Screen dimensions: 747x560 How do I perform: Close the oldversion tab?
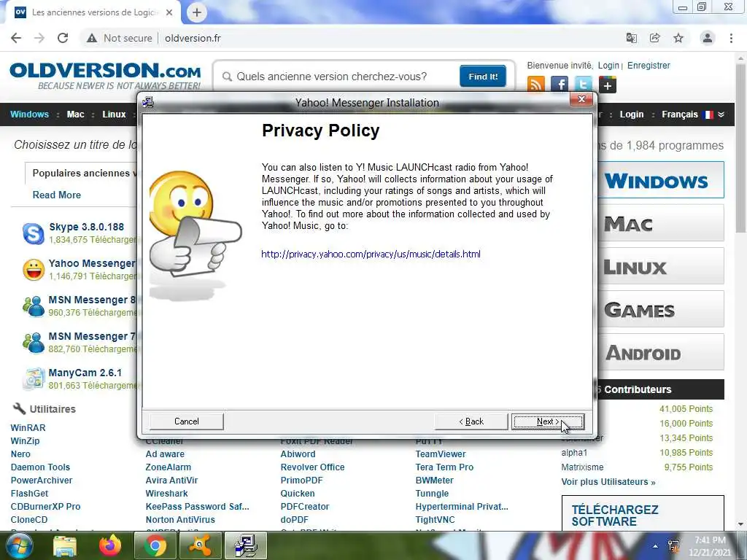(x=169, y=12)
